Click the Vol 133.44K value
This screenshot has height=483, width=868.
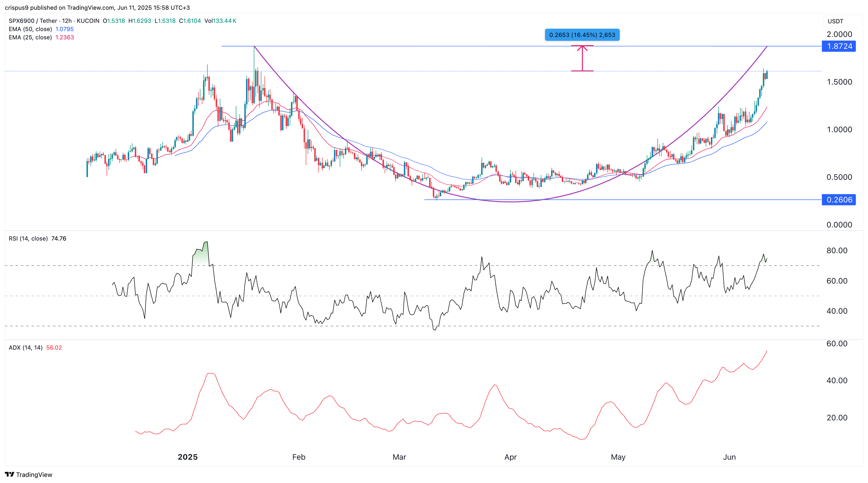click(x=224, y=21)
